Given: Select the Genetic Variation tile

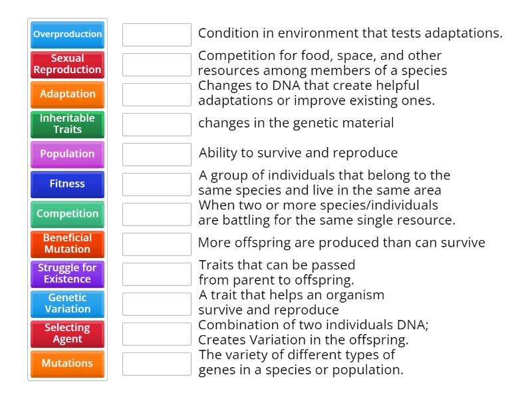Looking at the screenshot, I should coord(66,304).
